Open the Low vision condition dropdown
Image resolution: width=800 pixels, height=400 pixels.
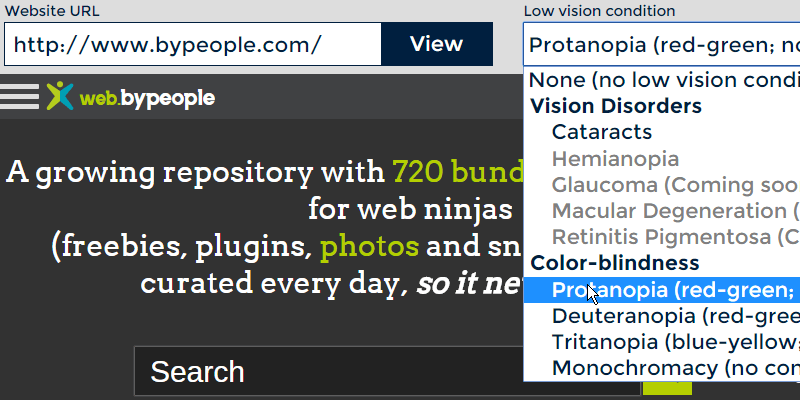click(662, 45)
